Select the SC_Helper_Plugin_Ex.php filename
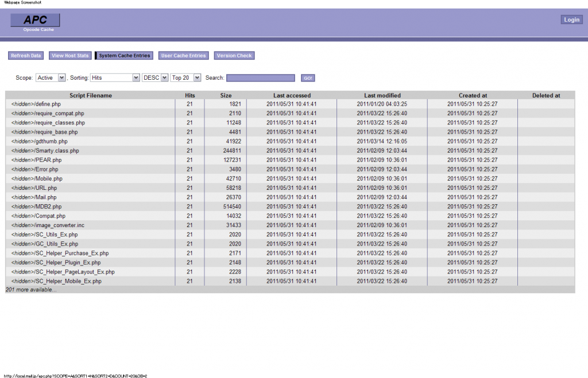The image size is (588, 378). [x=56, y=263]
